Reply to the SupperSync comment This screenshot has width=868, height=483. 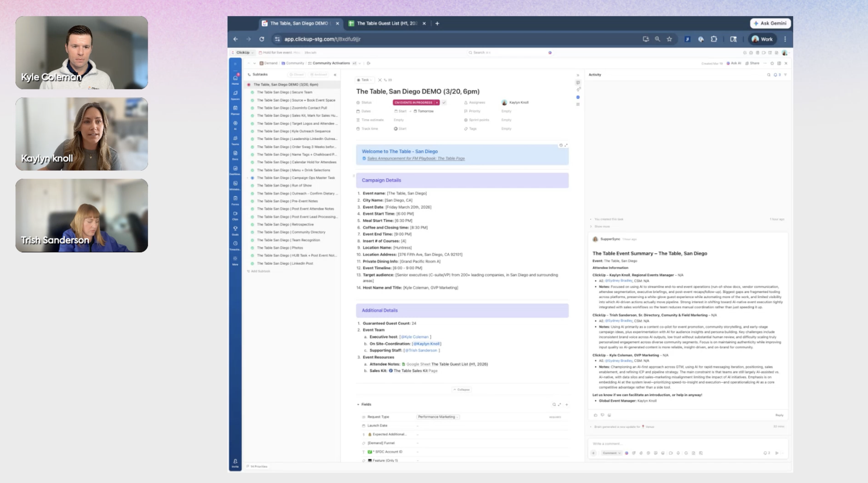point(779,415)
